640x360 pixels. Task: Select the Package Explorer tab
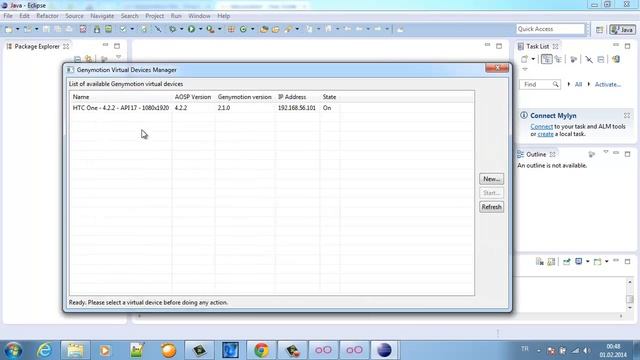pos(37,47)
